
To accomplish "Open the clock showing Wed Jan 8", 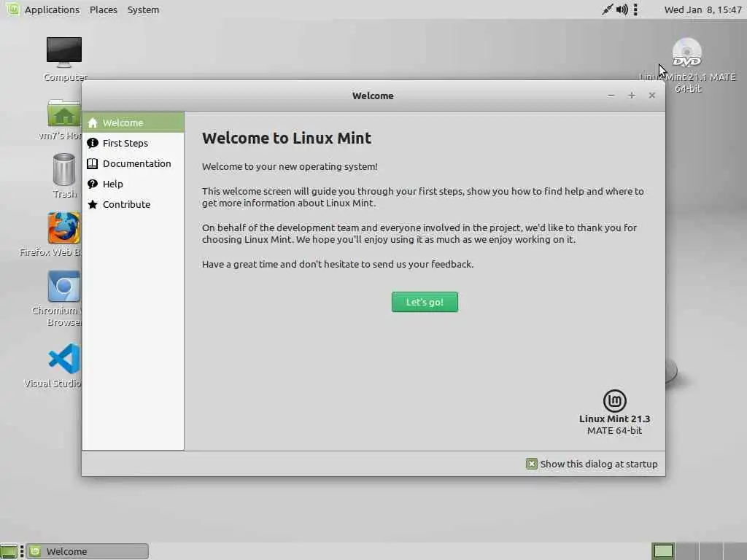I will coord(703,9).
